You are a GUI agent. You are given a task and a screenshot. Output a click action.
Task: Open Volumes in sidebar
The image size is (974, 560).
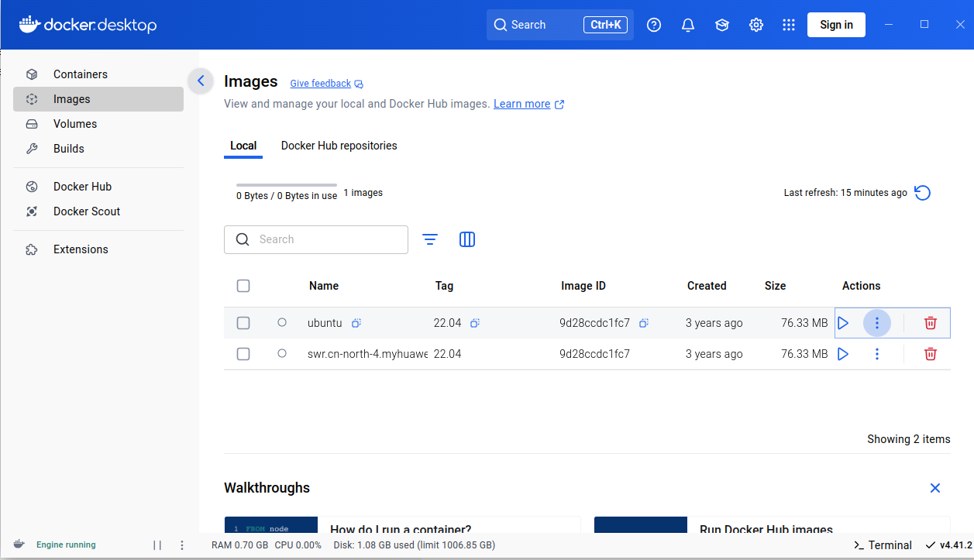[98, 124]
